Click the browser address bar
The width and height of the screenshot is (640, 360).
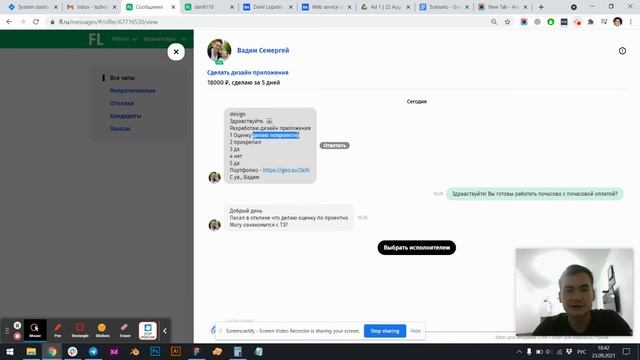point(269,22)
